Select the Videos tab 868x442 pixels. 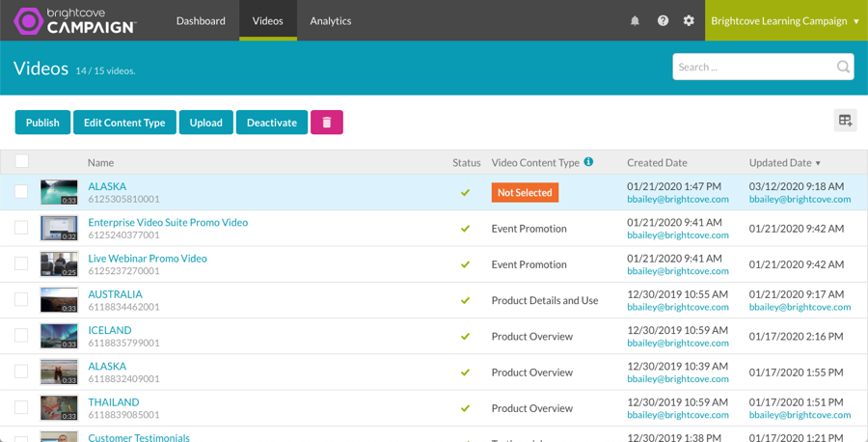(268, 20)
